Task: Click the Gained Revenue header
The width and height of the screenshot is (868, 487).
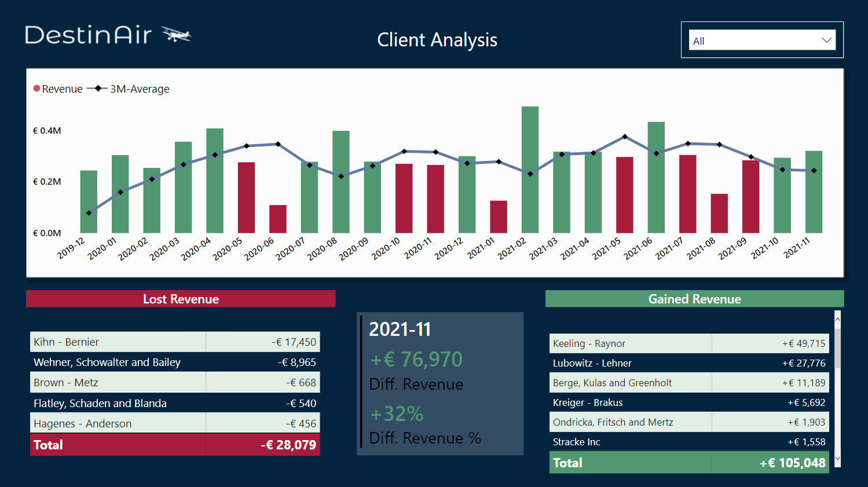Action: point(694,299)
